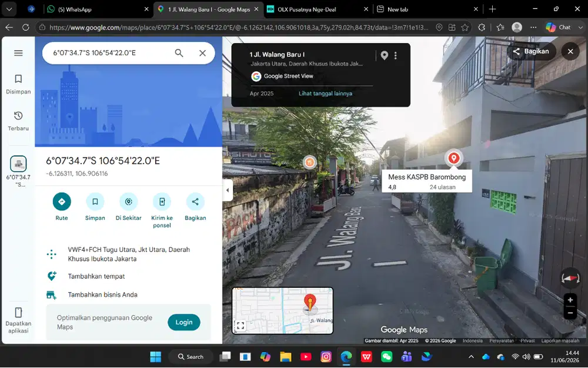Click the search magnifier icon in Maps
The image size is (588, 368).
[x=179, y=53]
